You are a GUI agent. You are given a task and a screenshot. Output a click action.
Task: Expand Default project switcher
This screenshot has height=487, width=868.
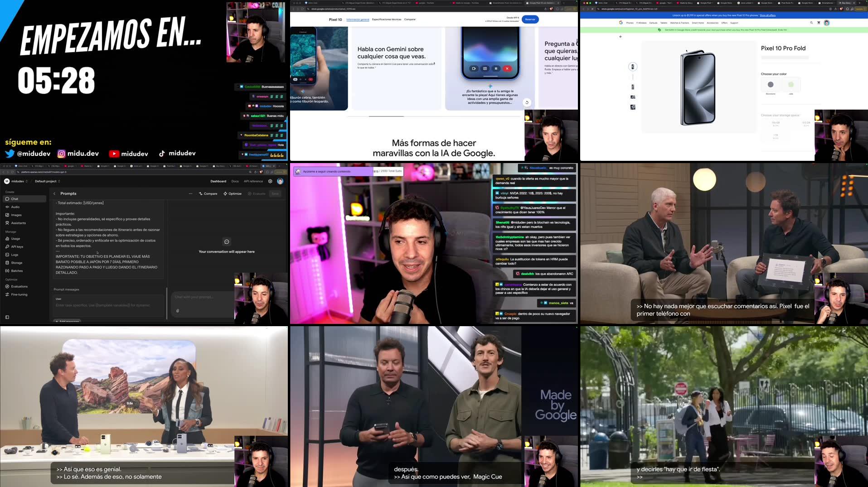coord(48,181)
